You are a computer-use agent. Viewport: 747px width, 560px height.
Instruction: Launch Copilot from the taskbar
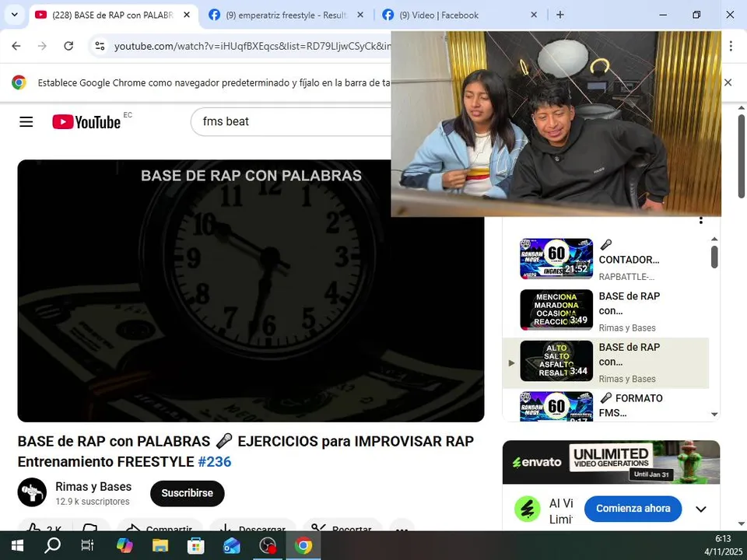coord(124,545)
